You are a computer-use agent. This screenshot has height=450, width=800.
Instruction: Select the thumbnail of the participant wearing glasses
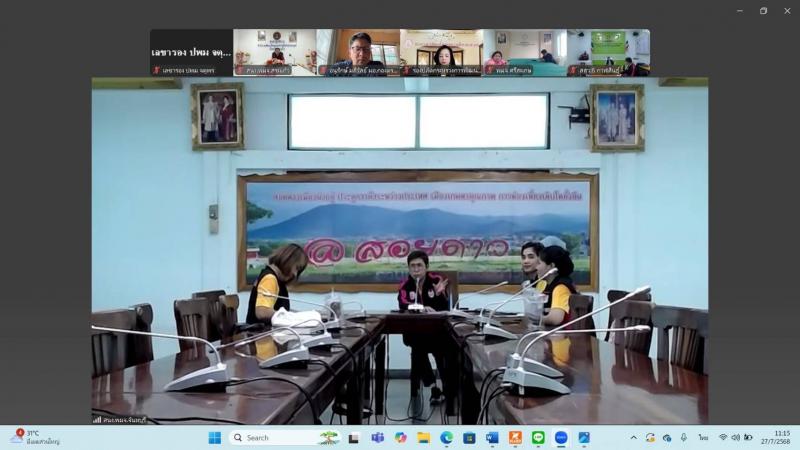point(358,53)
